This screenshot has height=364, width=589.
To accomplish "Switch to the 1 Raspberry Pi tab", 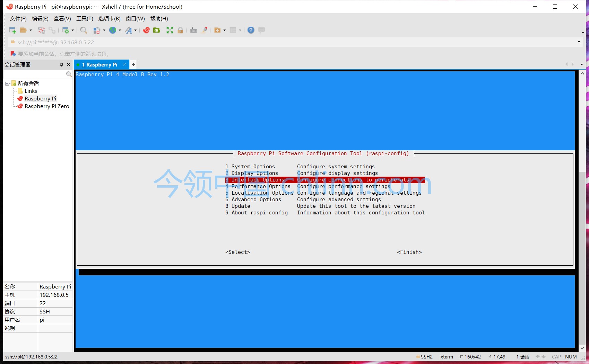I will pos(99,65).
